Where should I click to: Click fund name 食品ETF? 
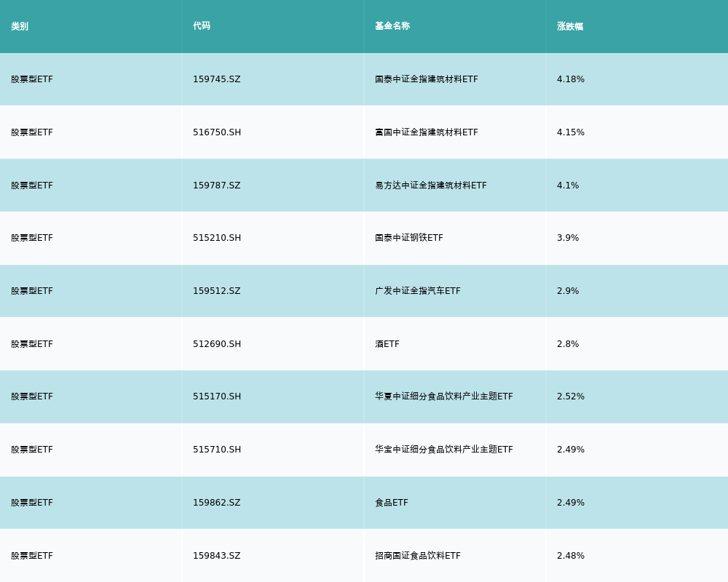tap(392, 503)
